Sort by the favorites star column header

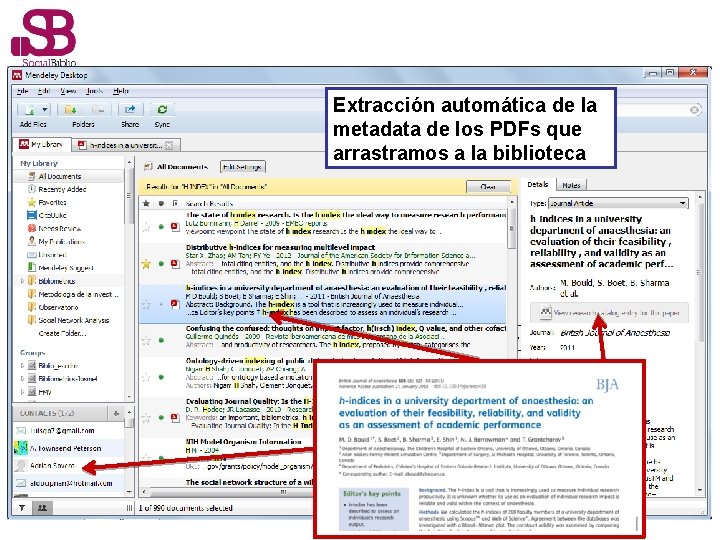click(146, 203)
